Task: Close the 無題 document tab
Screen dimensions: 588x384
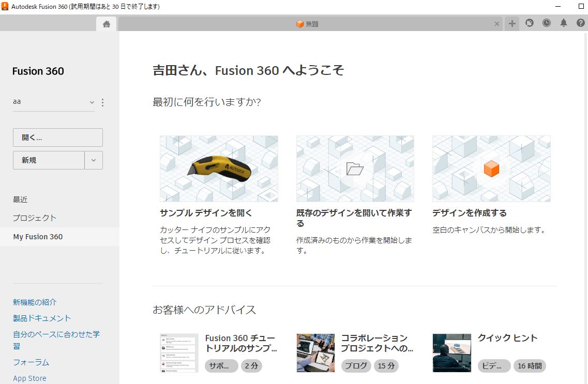Action: pyautogui.click(x=497, y=24)
